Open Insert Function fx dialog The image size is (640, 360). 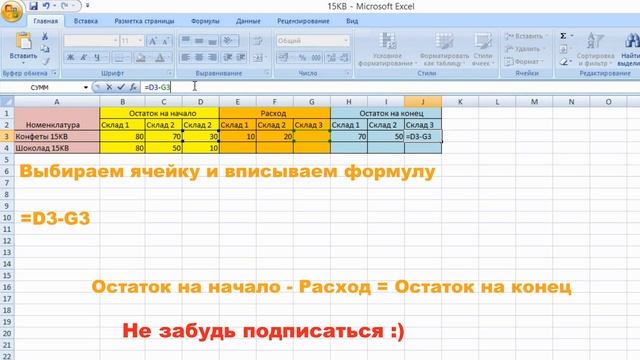tap(133, 87)
